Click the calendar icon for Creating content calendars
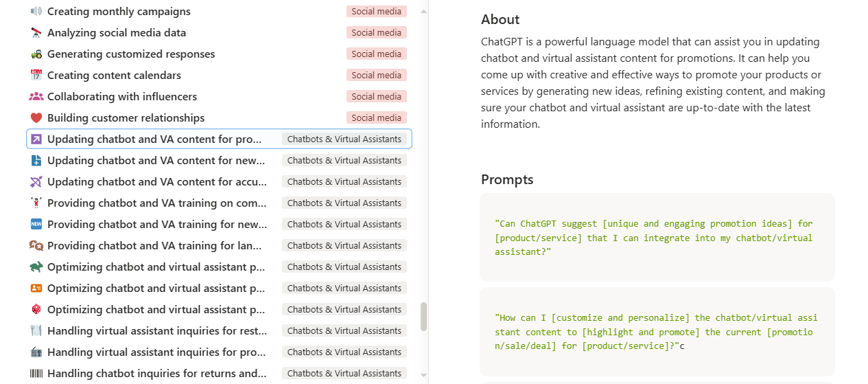The width and height of the screenshot is (868, 384). pyautogui.click(x=36, y=76)
